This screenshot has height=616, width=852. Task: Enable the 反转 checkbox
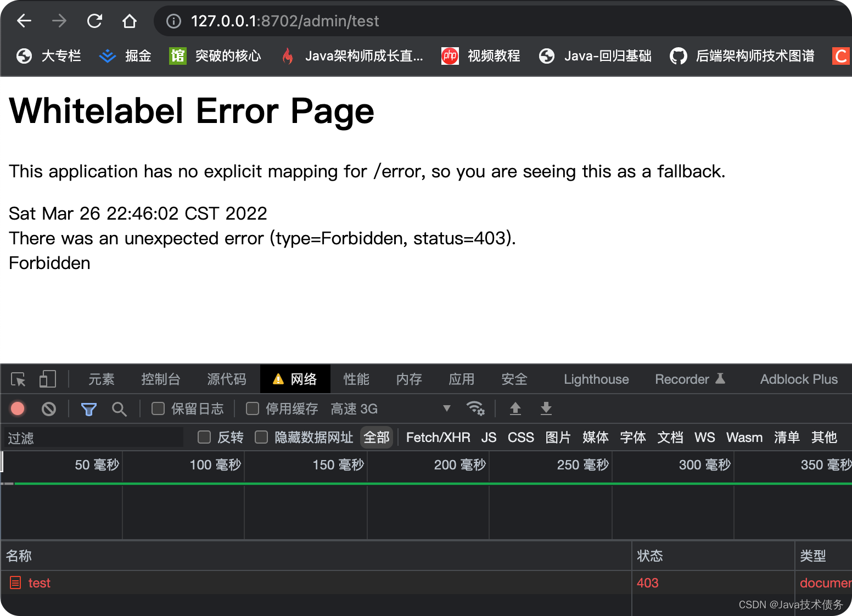pyautogui.click(x=204, y=437)
